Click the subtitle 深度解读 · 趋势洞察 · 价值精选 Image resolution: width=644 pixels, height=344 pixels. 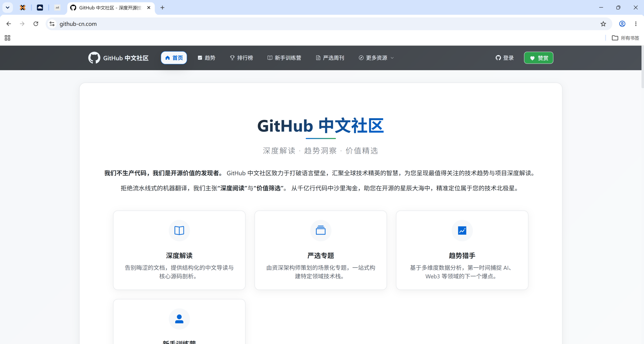click(x=320, y=151)
